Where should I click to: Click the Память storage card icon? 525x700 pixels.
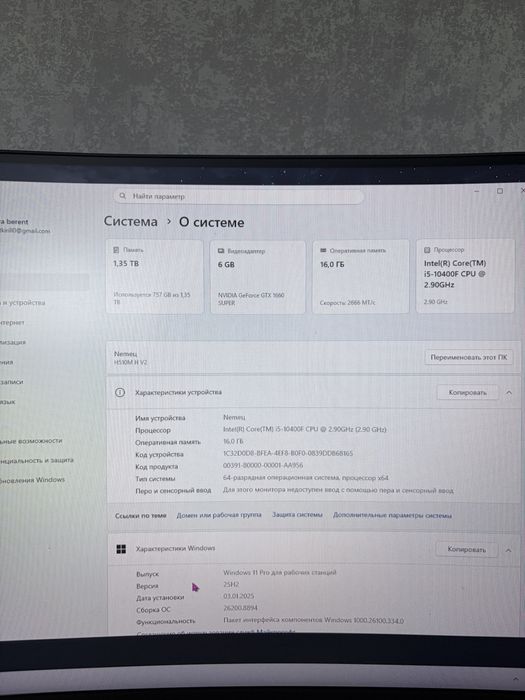pyautogui.click(x=116, y=250)
